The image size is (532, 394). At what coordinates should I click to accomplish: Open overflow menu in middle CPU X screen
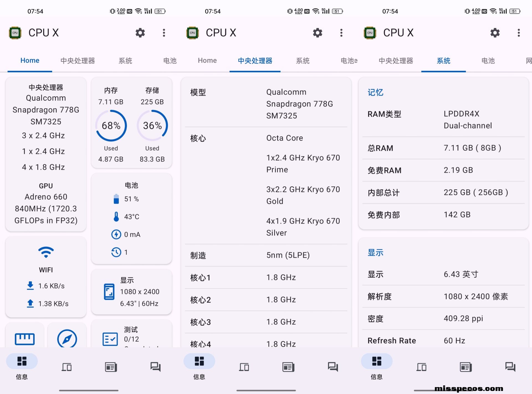point(341,33)
